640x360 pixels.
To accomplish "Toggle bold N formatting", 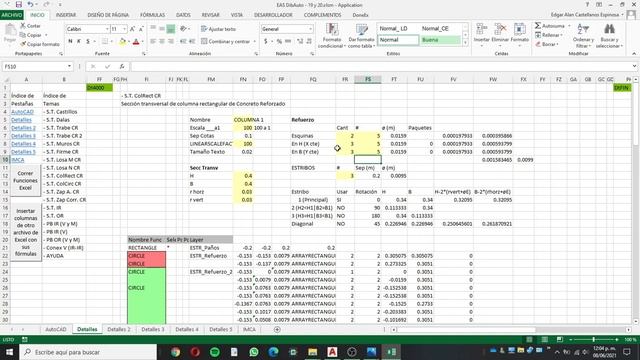I will 70,41.
